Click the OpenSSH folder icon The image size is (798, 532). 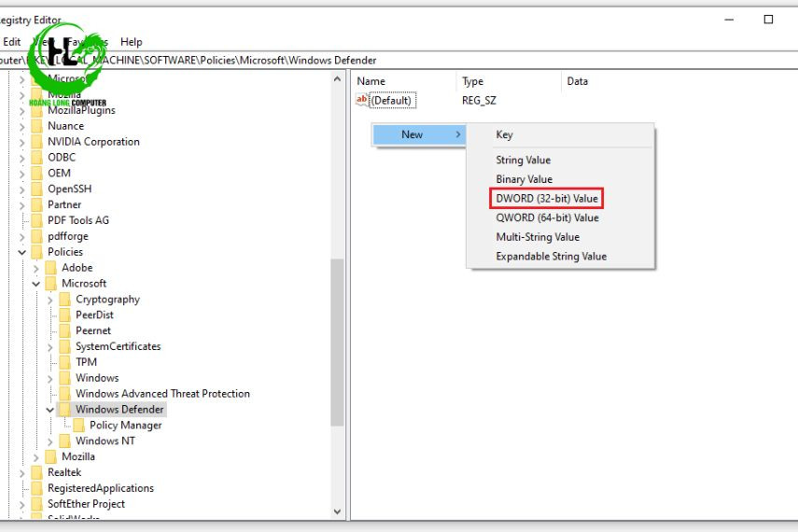coord(37,189)
